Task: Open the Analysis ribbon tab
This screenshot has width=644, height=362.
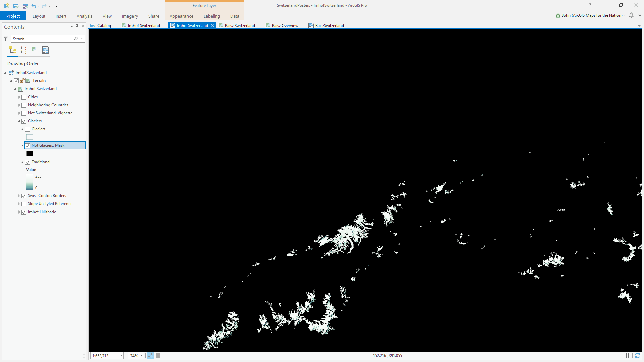Action: coord(84,16)
